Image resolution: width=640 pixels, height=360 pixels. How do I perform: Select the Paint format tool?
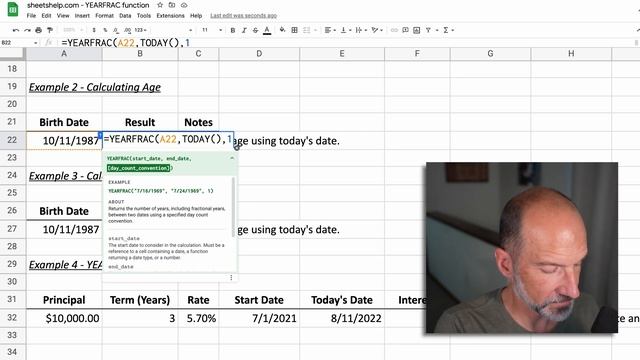pyautogui.click(x=50, y=30)
